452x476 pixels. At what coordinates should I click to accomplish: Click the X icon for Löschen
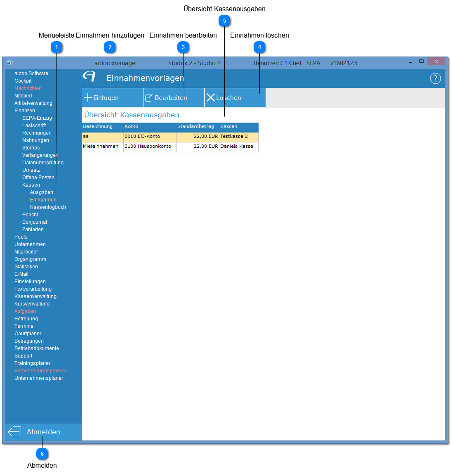[x=210, y=97]
